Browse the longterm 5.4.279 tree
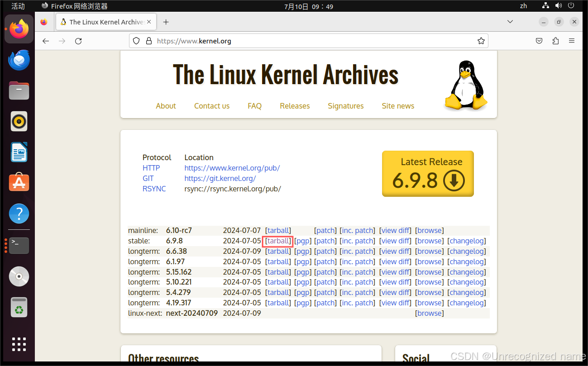Screen dimensions: 588x366 430,293
